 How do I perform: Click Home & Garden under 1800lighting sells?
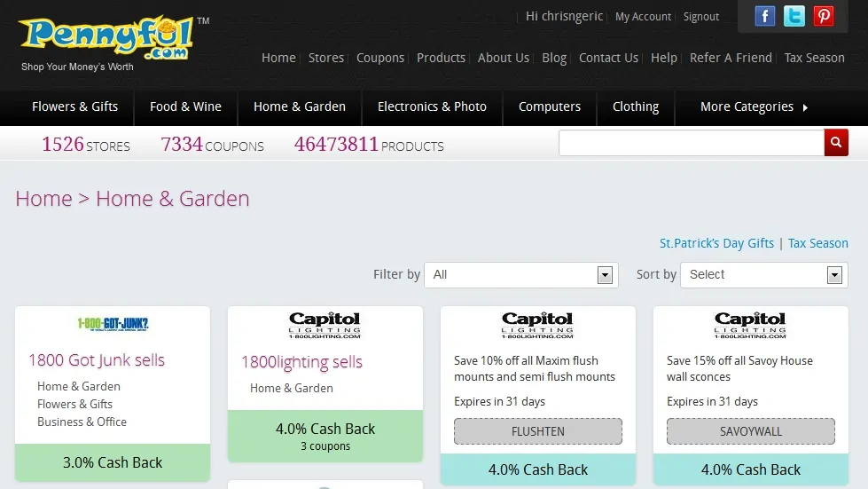[x=291, y=388]
